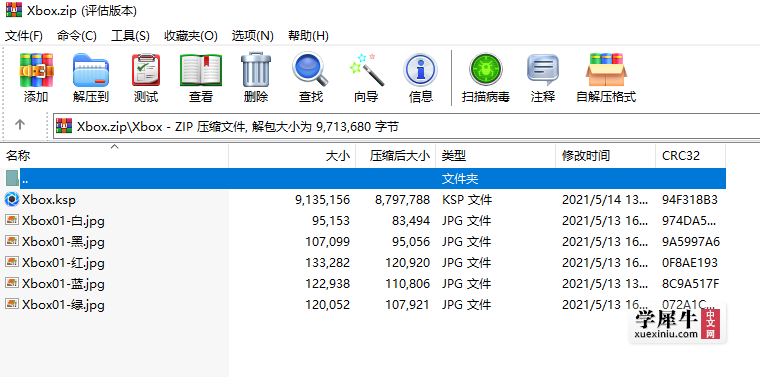Click size value 133,282
760x377 pixels.
tap(327, 263)
